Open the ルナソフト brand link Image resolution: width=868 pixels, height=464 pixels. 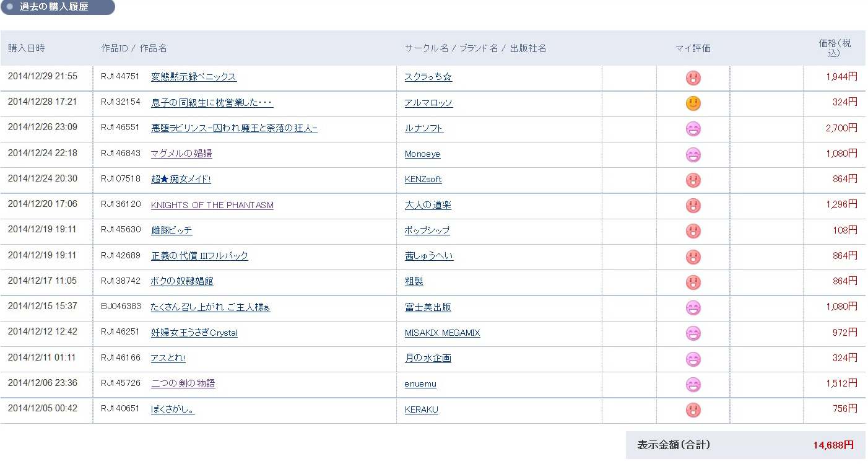tap(424, 128)
